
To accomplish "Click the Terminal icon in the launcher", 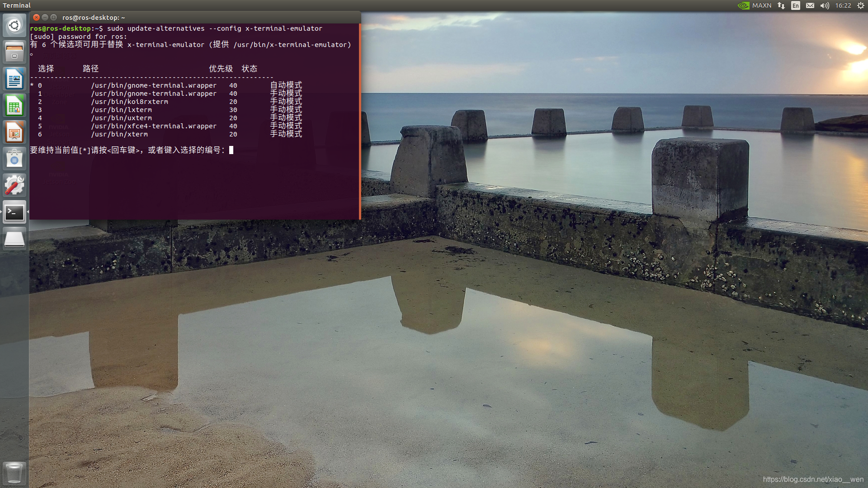I will pos(14,212).
